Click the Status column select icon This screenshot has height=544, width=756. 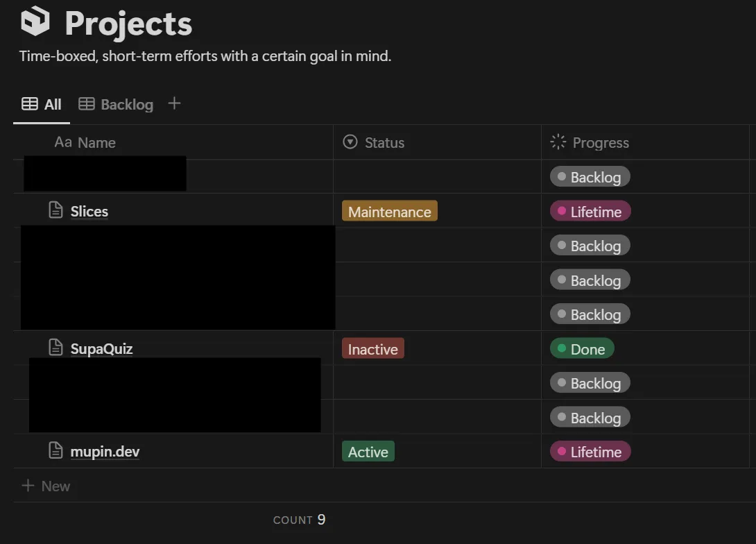click(x=351, y=142)
